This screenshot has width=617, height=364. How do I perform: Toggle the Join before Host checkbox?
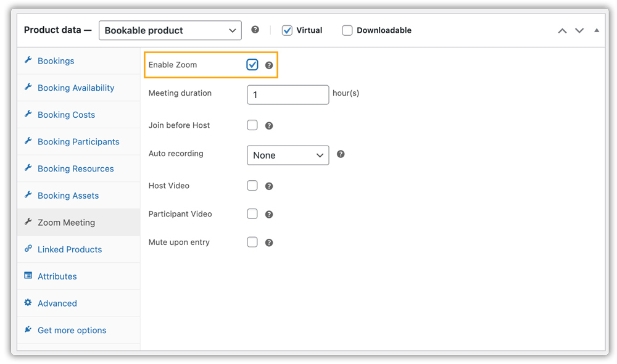pos(252,125)
